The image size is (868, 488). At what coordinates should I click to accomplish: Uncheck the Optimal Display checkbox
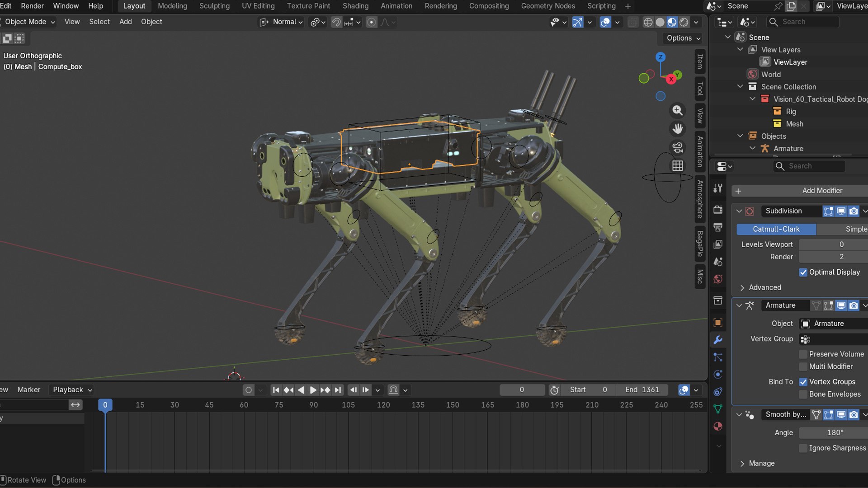[x=803, y=272]
